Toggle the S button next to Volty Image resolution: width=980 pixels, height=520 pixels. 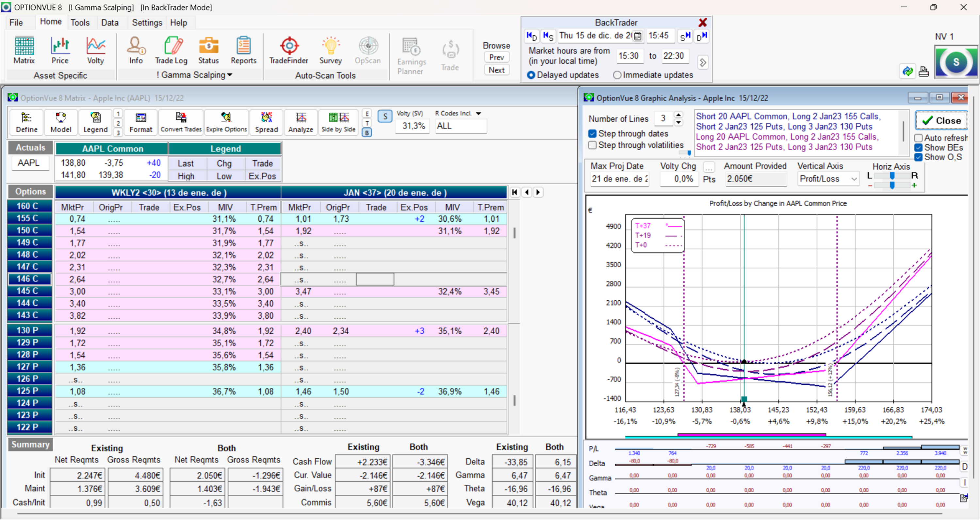385,116
